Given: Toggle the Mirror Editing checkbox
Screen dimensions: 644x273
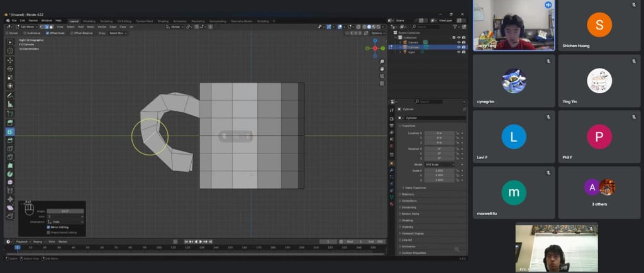Looking at the screenshot, I should point(48,226).
